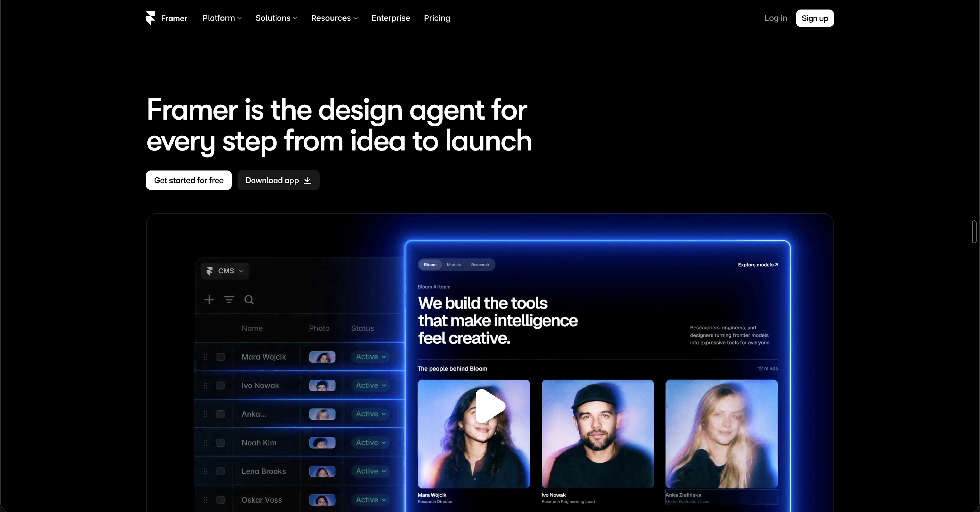Viewport: 980px width, 512px height.
Task: Tick the checkbox for the Anka... row
Action: tap(221, 414)
